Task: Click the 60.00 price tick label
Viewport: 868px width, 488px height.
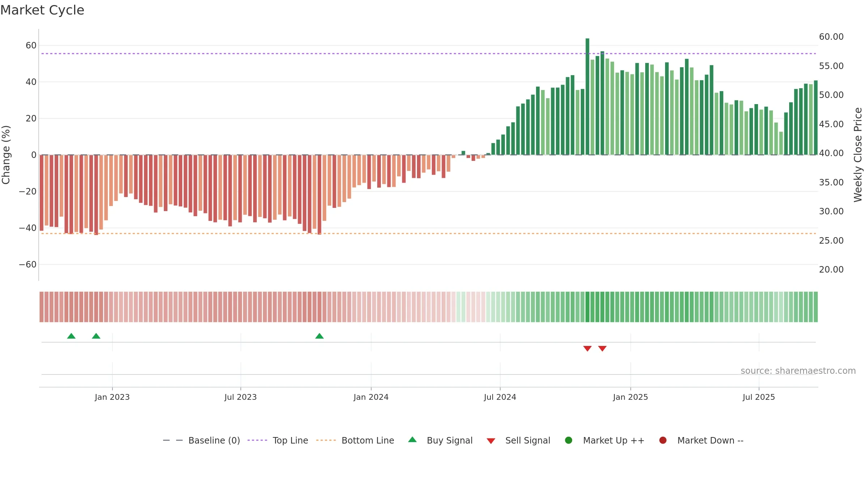Action: [x=831, y=37]
